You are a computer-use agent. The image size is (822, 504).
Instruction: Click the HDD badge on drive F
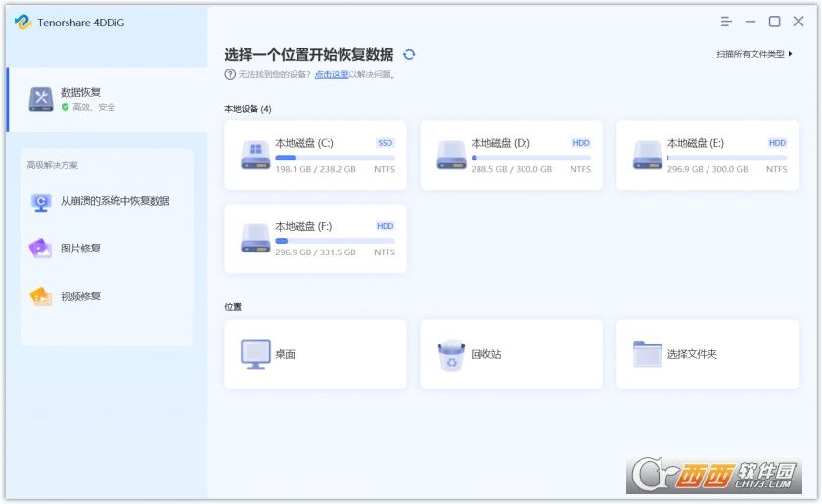coord(386,226)
